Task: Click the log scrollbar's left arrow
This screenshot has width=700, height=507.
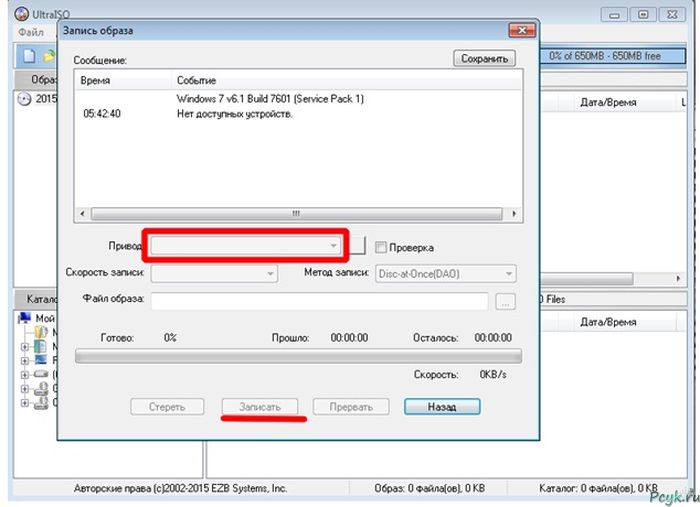Action: [x=81, y=212]
